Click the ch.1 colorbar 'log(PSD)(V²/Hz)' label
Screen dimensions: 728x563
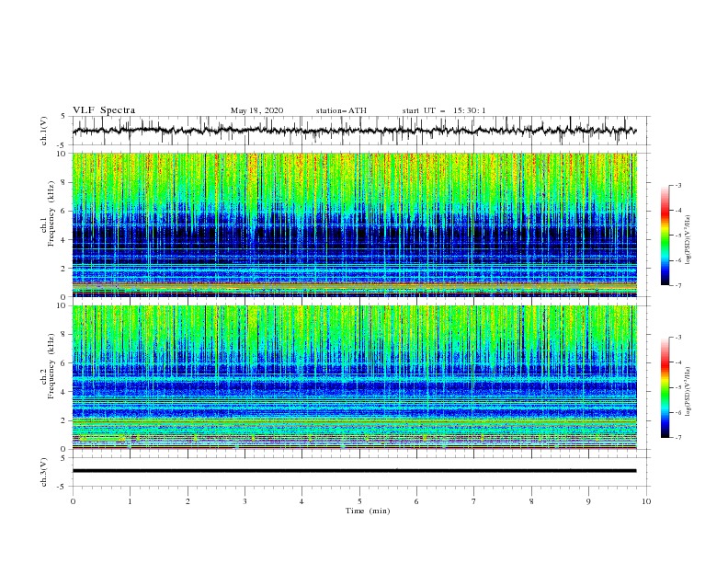tap(688, 240)
